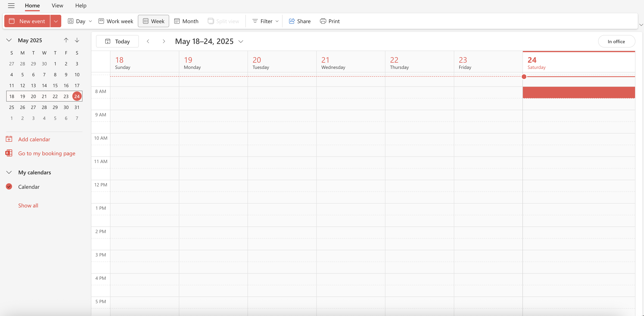The width and height of the screenshot is (644, 316).
Task: Switch to Work week view
Action: (x=116, y=21)
